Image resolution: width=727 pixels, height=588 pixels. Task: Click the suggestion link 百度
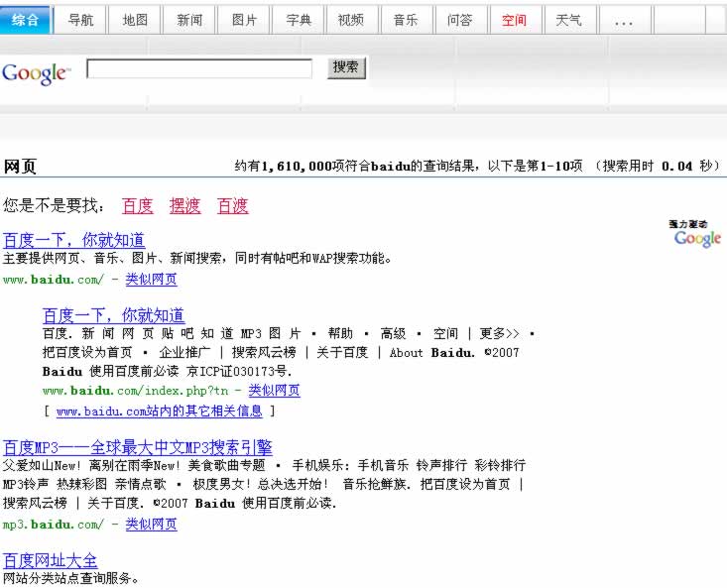click(x=138, y=205)
